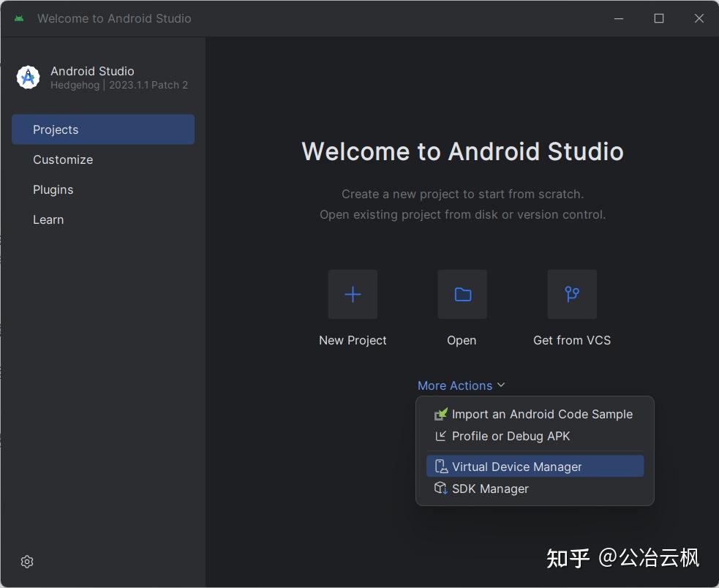Collapse the More Actions chevron
Screen dimensions: 719x588
click(501, 385)
